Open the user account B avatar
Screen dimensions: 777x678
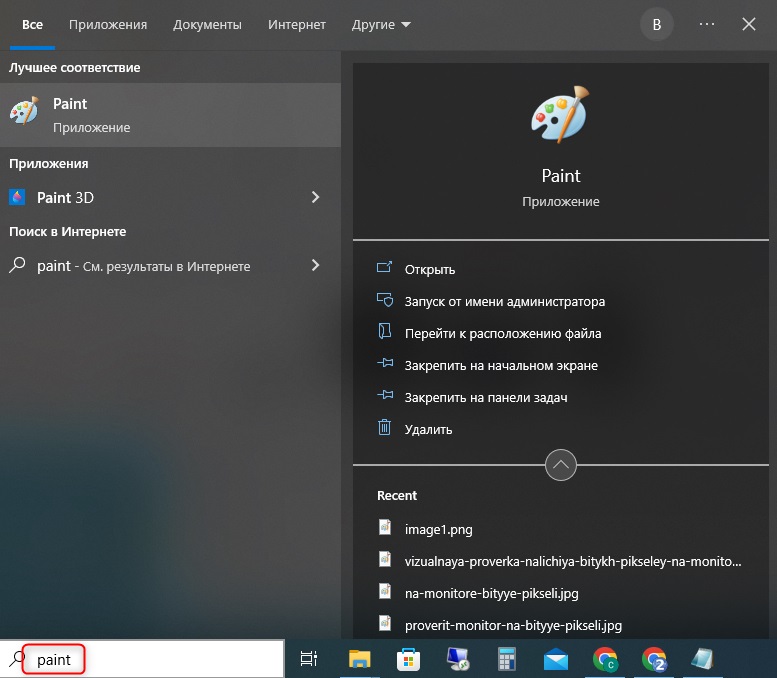pos(657,24)
